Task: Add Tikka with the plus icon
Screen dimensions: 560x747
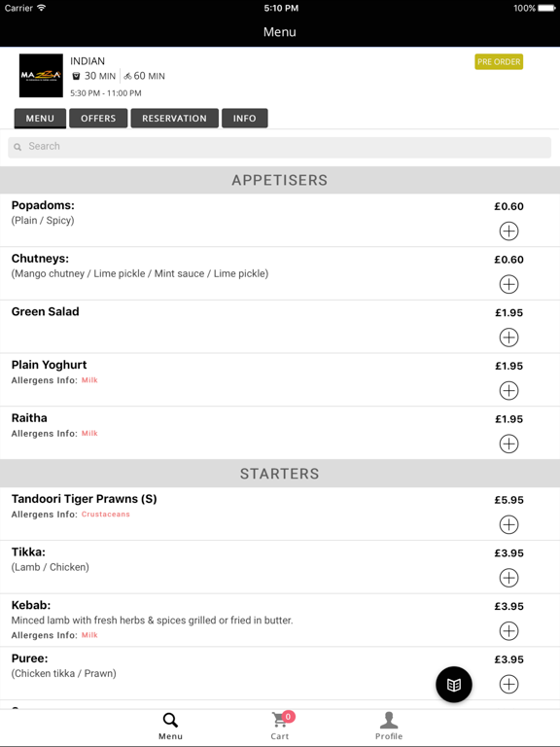Action: (x=508, y=578)
